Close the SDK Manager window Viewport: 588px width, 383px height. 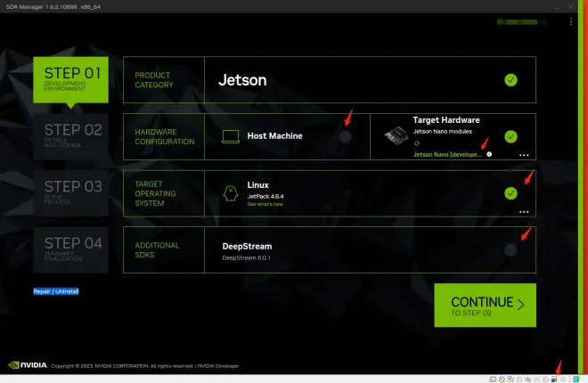[x=571, y=6]
